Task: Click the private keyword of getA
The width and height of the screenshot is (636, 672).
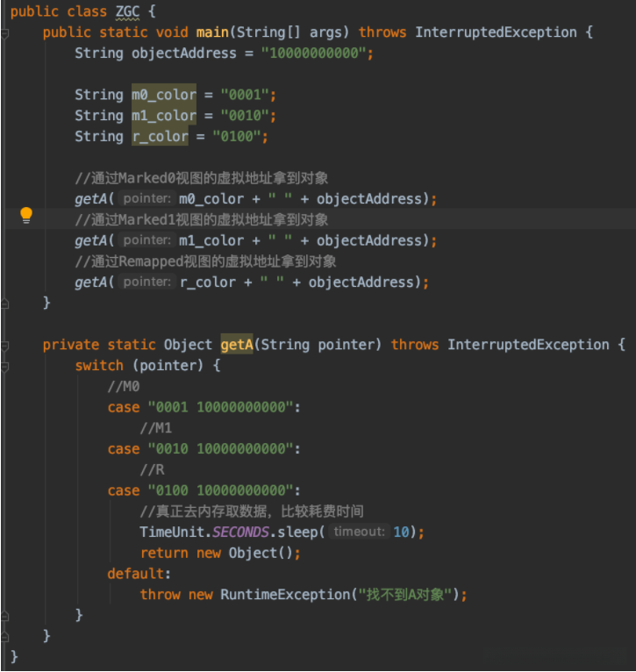Action: click(x=71, y=345)
